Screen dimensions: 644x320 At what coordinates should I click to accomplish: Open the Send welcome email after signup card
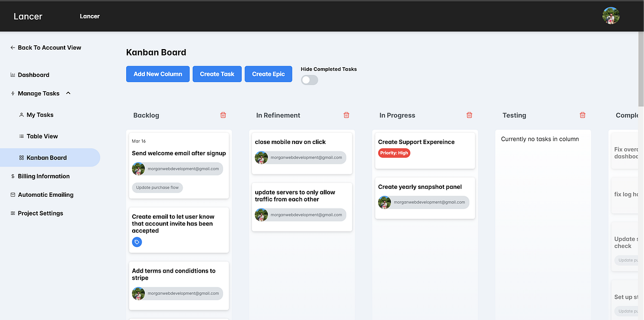179,165
